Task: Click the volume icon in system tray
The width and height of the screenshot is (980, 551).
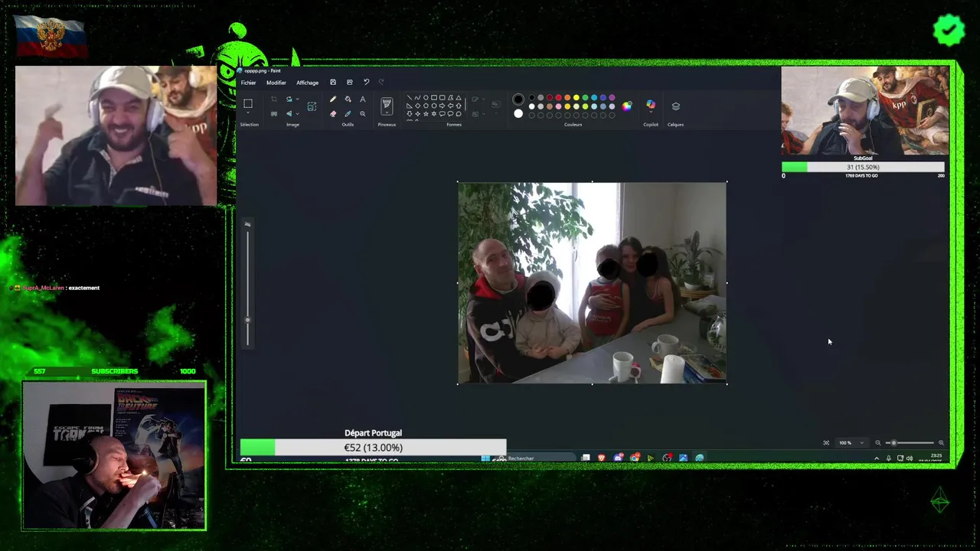Action: pos(910,458)
